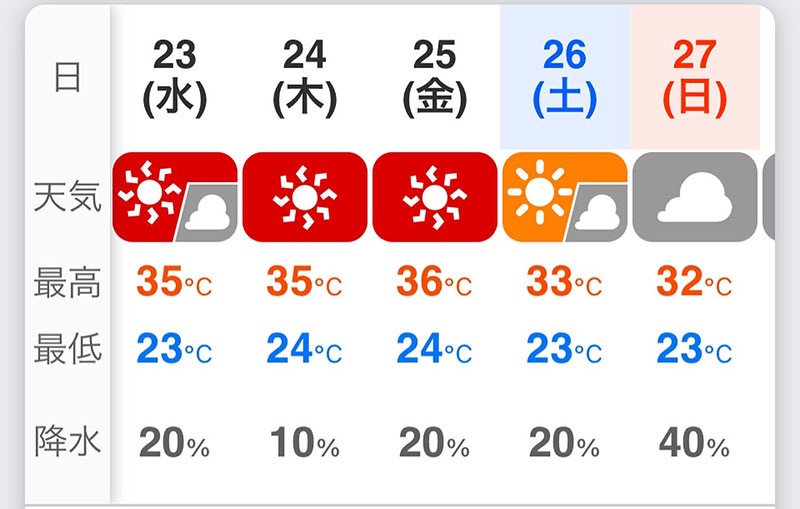Click the 最高 high temperature row label

point(67,285)
